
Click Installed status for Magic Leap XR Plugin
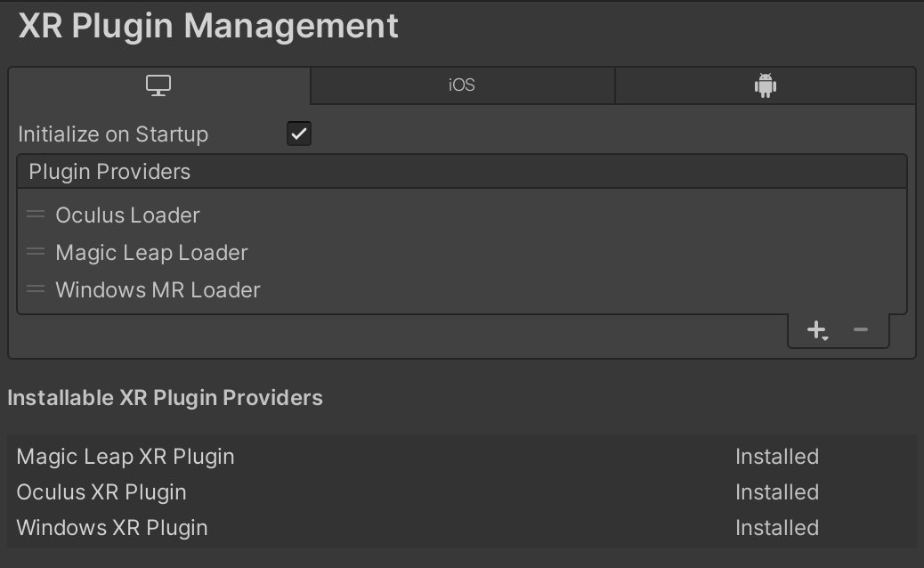point(776,457)
